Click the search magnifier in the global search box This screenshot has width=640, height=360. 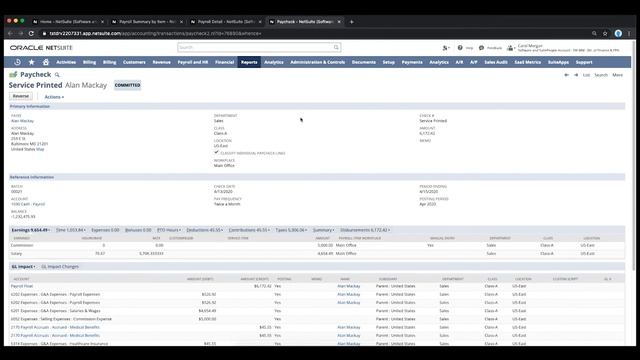pyautogui.click(x=336, y=47)
